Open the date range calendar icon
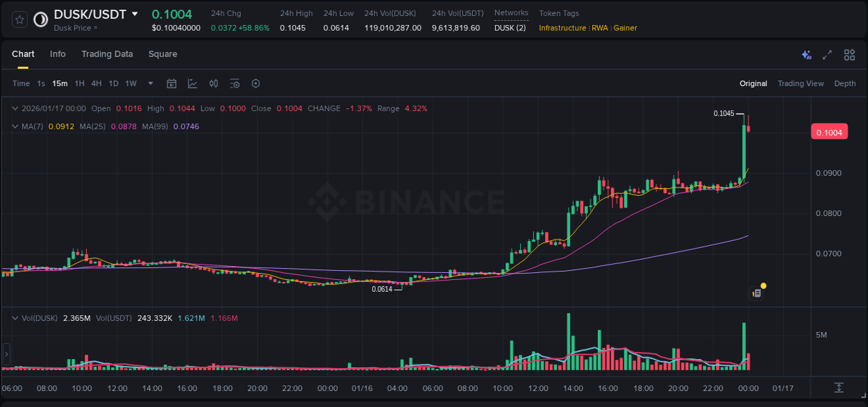868x407 pixels. click(172, 83)
